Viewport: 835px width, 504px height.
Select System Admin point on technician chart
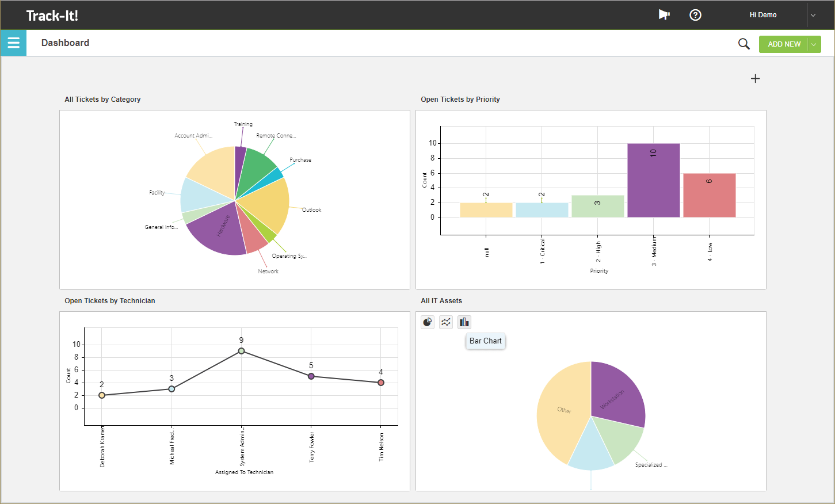coord(241,350)
